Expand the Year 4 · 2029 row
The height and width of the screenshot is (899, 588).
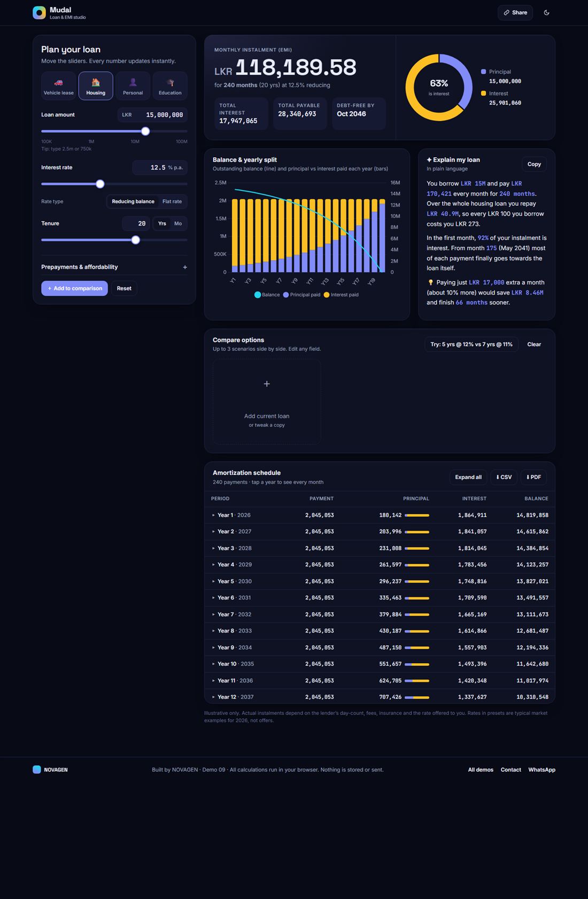pyautogui.click(x=380, y=565)
